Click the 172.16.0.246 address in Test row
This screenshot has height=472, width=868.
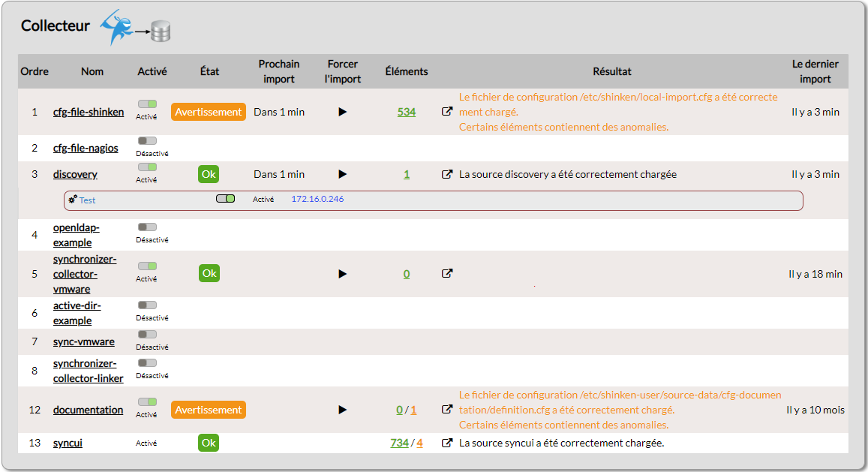click(x=317, y=199)
